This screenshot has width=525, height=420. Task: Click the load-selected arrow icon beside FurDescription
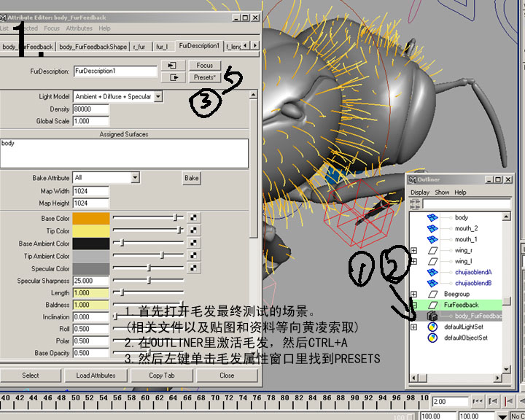tap(173, 66)
